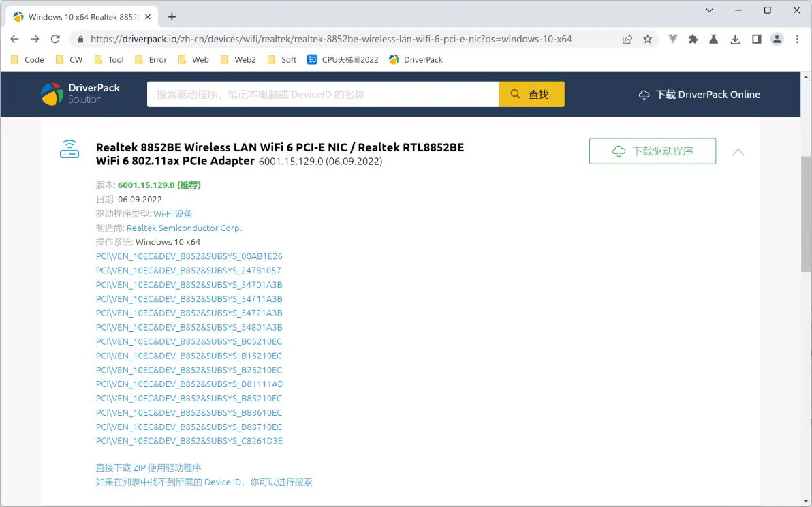
Task: Open the browser downloads icon
Action: click(x=735, y=39)
